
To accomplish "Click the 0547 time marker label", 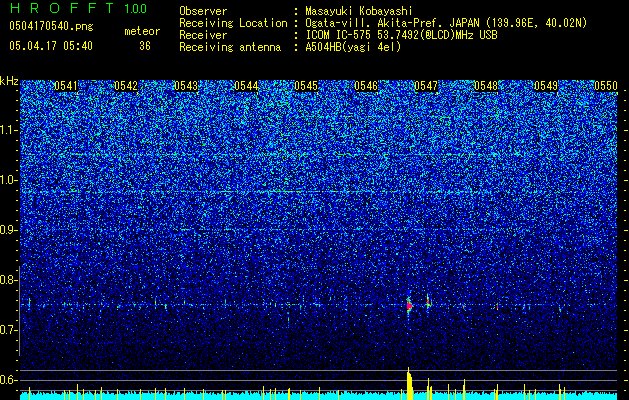I will [426, 86].
